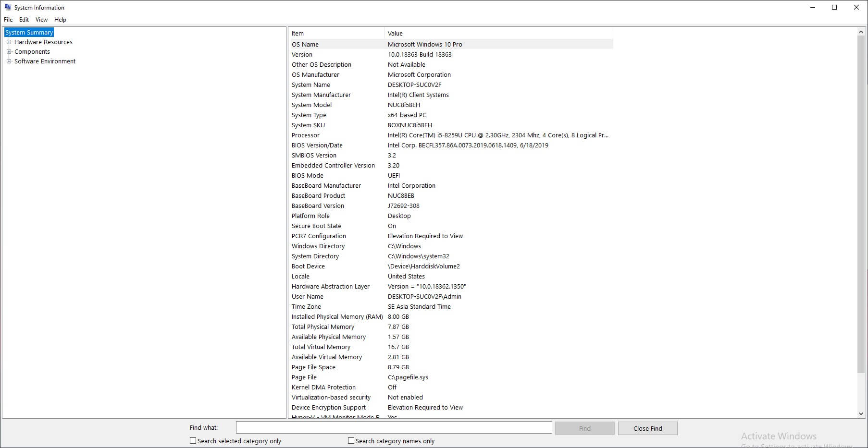Select the User Name row
Screen dimensions: 868x448
[451, 296]
